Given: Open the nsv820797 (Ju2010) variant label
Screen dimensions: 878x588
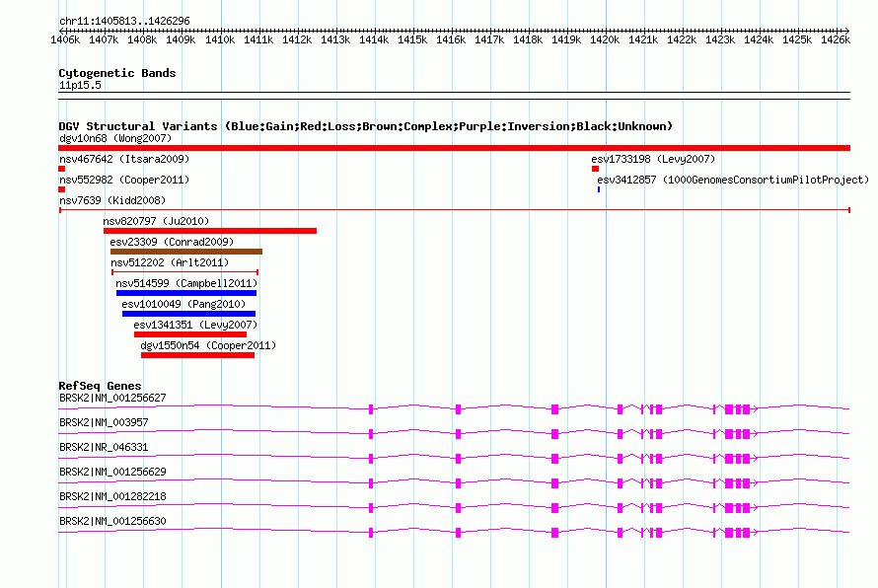Looking at the screenshot, I should 156,221.
